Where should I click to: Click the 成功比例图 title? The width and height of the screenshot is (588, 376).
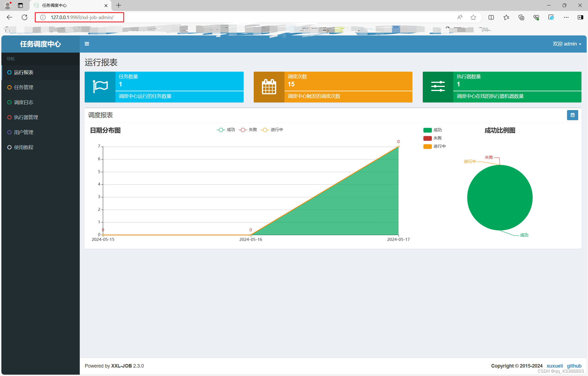[x=500, y=131]
